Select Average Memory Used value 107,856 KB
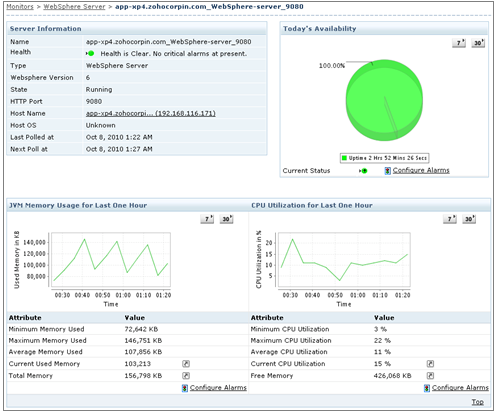The width and height of the screenshot is (496, 414). click(x=143, y=352)
